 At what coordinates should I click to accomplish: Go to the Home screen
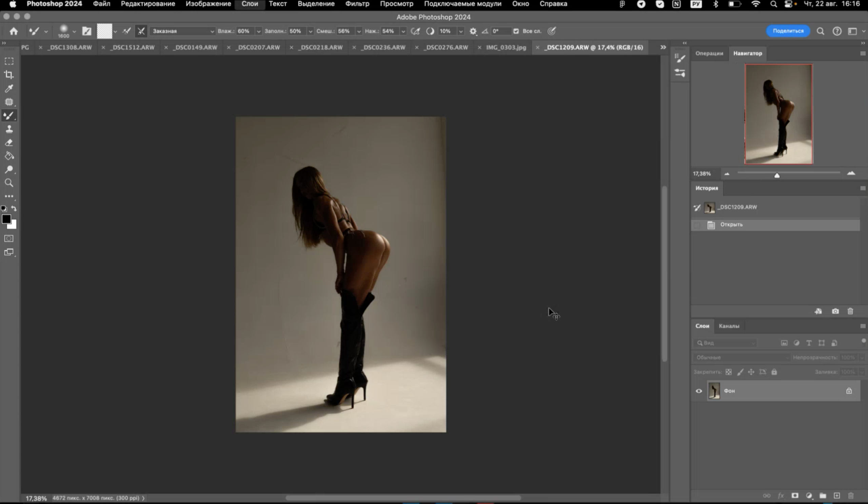pos(14,31)
